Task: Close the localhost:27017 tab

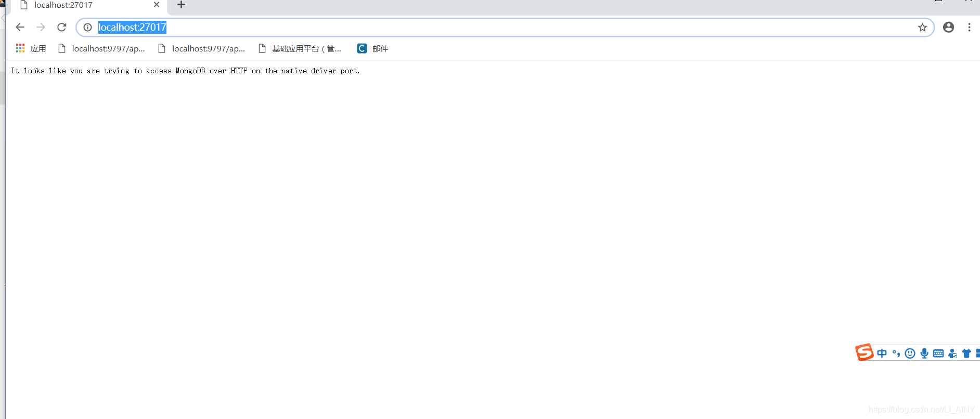Action: [157, 5]
